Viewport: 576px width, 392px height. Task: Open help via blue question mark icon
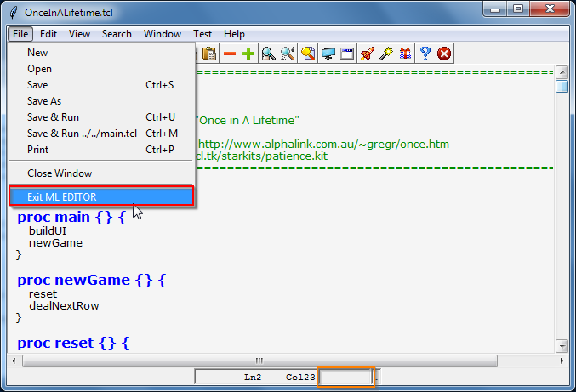point(425,54)
